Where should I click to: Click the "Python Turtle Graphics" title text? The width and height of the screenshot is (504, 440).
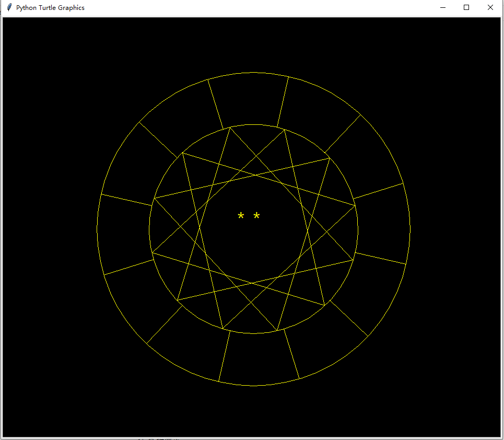tap(50, 8)
